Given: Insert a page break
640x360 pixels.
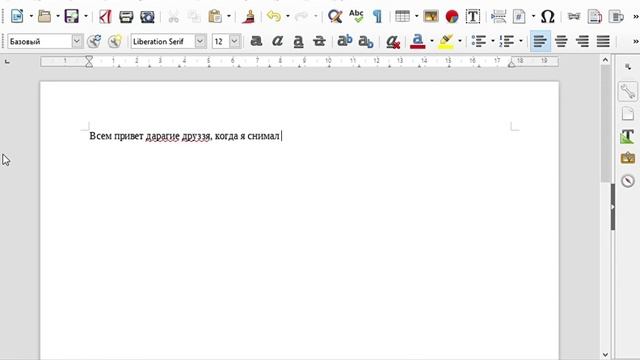Looking at the screenshot, I should click(498, 16).
